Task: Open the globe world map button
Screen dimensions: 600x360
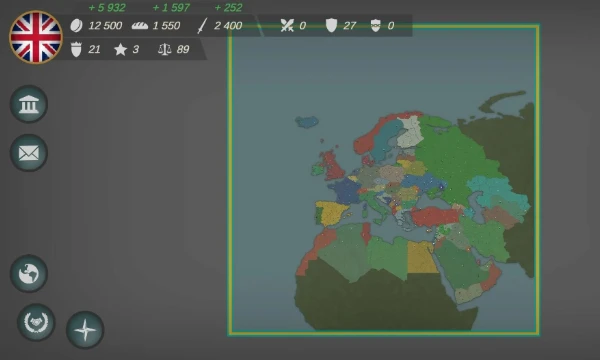Action: point(29,274)
